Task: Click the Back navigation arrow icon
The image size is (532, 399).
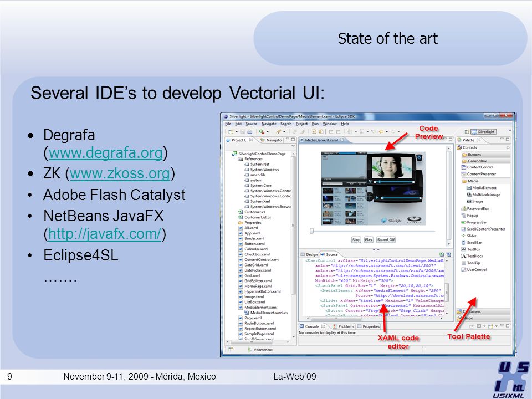Action: coord(381,132)
